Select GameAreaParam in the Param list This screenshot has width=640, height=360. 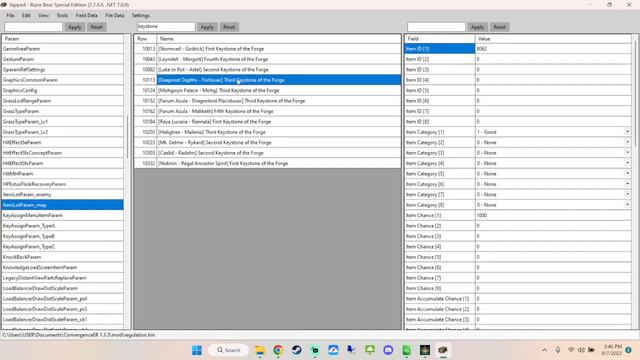62,49
